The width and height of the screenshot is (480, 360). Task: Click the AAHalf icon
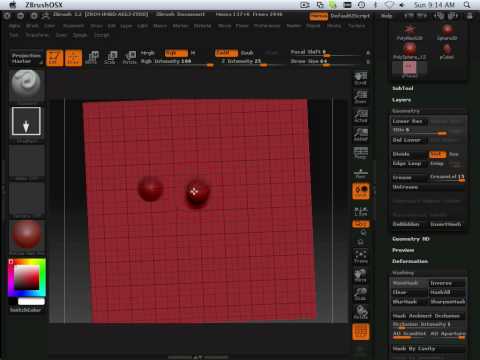click(x=361, y=135)
